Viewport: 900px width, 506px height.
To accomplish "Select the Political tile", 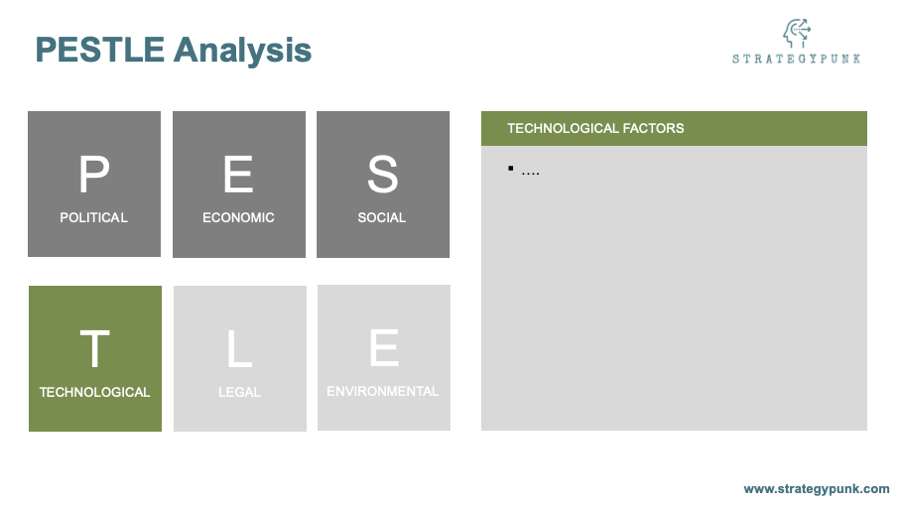I will click(x=94, y=184).
